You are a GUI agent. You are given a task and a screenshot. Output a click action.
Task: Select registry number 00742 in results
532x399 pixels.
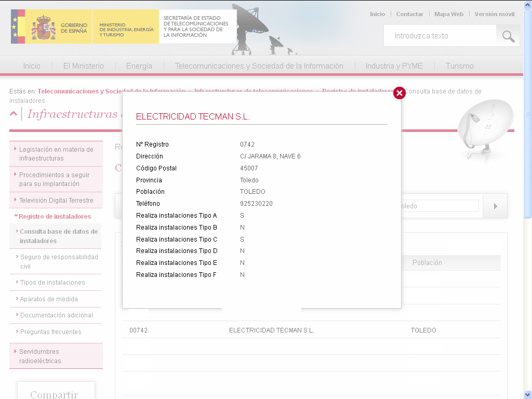pyautogui.click(x=138, y=330)
